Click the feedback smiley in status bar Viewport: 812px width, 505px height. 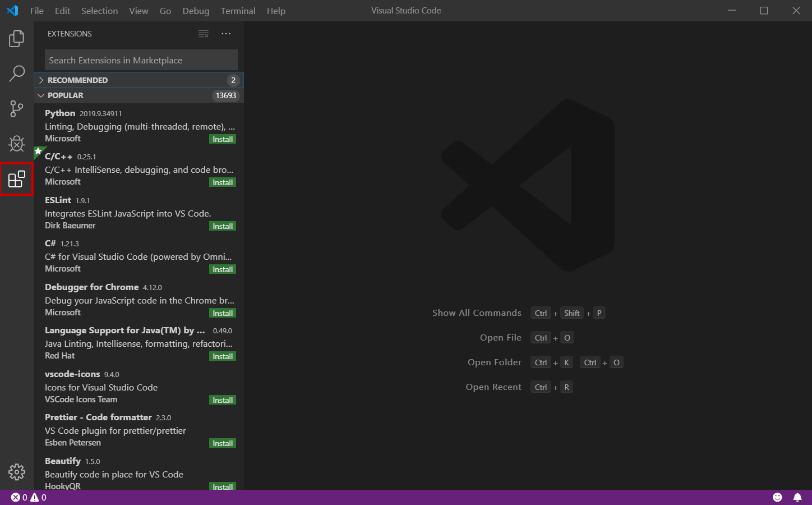(x=777, y=497)
